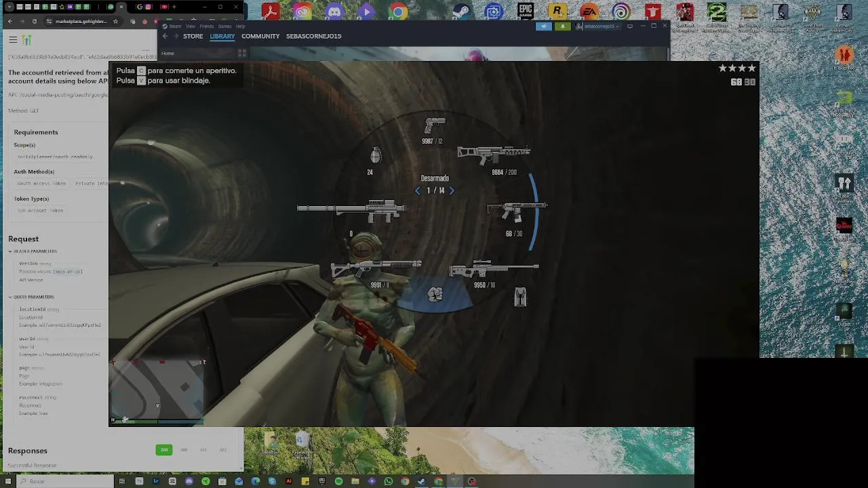Open Steam LIBRARY tab
Screen dimensions: 868x488
[222, 36]
